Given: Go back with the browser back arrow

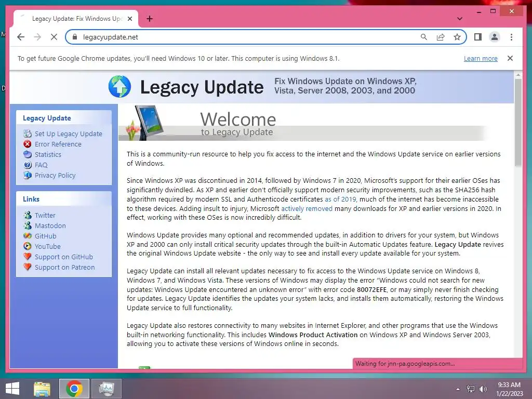Looking at the screenshot, I should click(21, 37).
